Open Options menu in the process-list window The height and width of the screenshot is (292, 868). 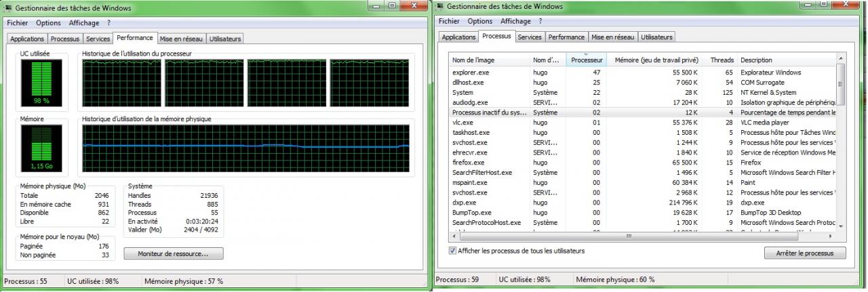(480, 21)
